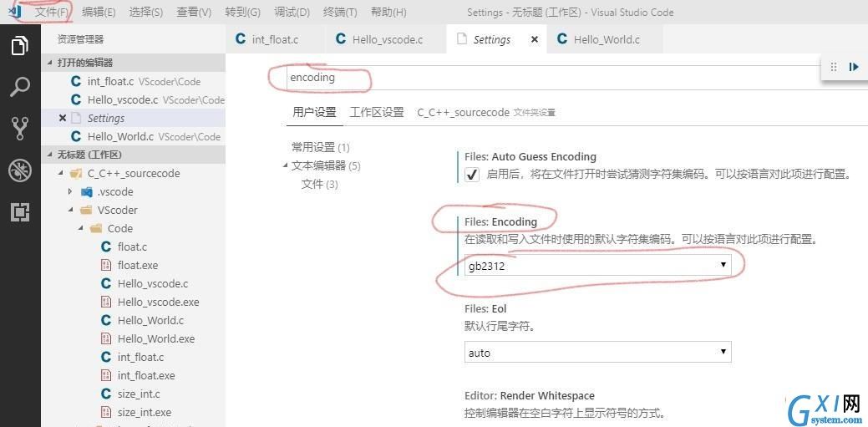Open the Explorer view in activity bar
Screen dimensions: 868x427
(20, 45)
